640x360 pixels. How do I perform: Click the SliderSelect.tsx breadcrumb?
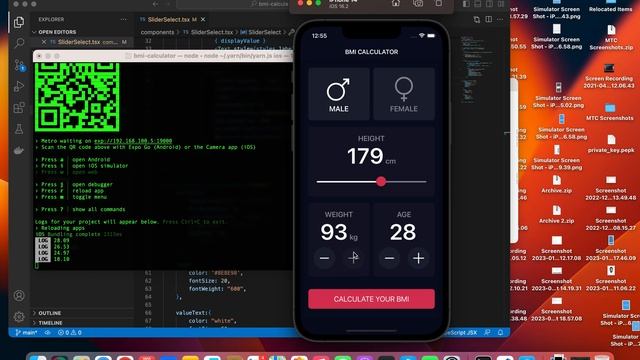(x=212, y=32)
